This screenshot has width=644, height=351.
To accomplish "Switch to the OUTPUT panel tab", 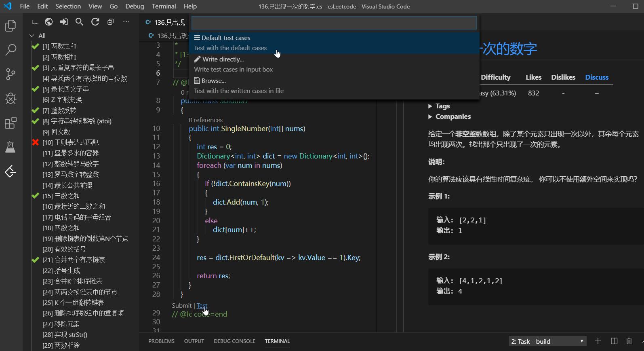I will (194, 341).
